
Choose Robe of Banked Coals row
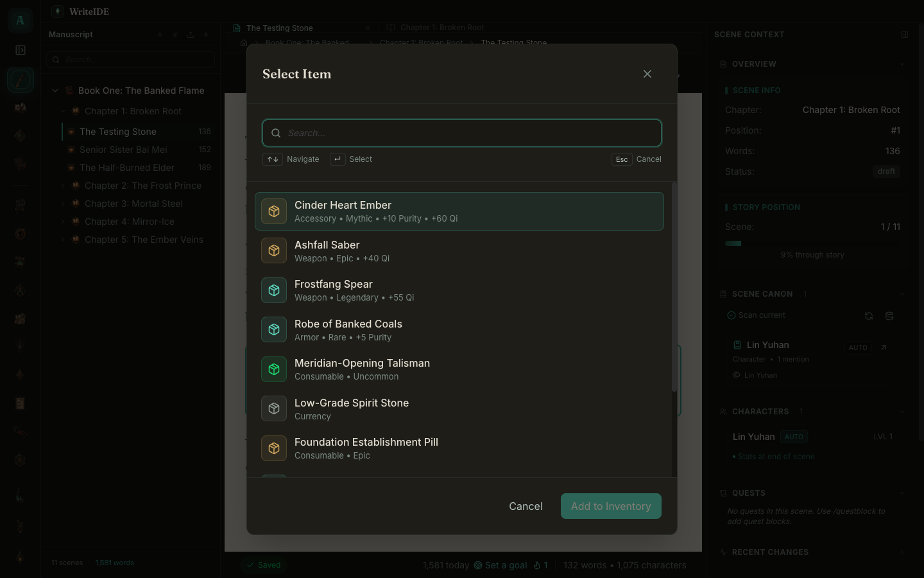(x=459, y=330)
